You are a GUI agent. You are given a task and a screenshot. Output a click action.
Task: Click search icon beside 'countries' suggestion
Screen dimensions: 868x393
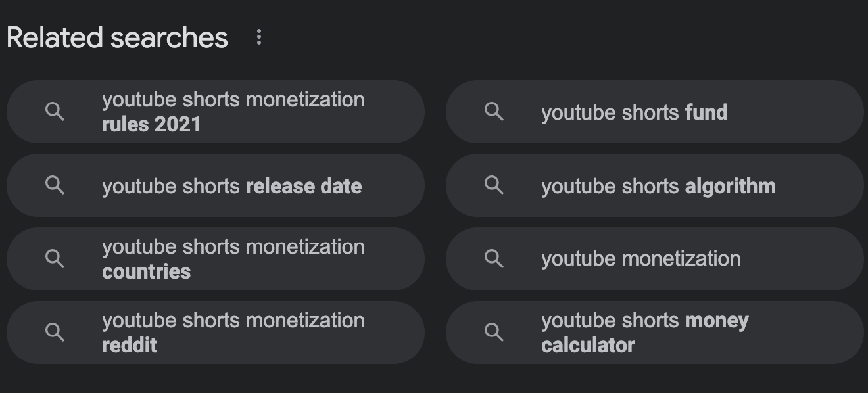point(55,259)
